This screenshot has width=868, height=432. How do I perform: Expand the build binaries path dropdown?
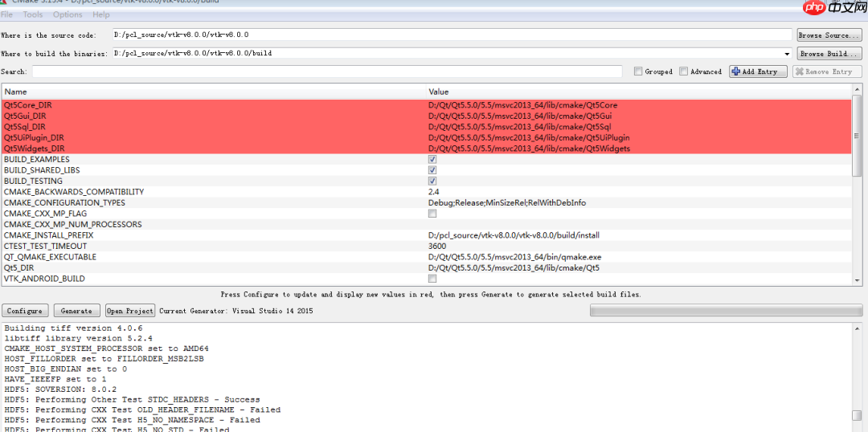click(787, 54)
